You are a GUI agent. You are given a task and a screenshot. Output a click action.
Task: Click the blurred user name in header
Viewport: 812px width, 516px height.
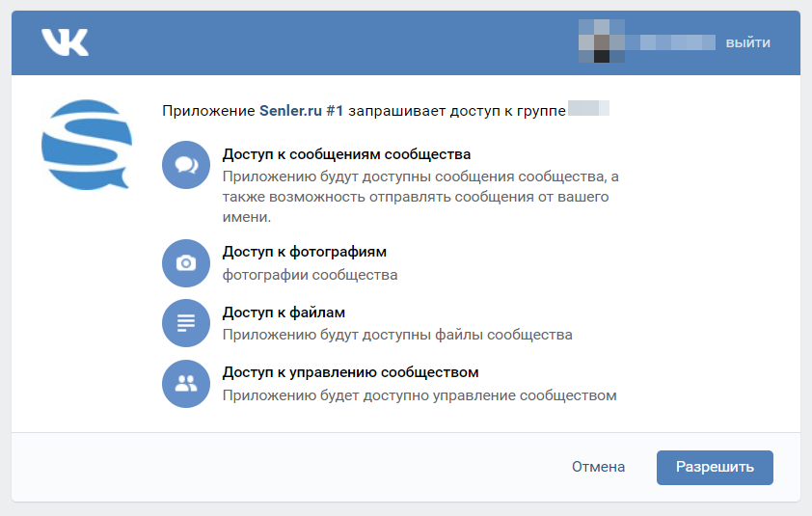[x=670, y=42]
